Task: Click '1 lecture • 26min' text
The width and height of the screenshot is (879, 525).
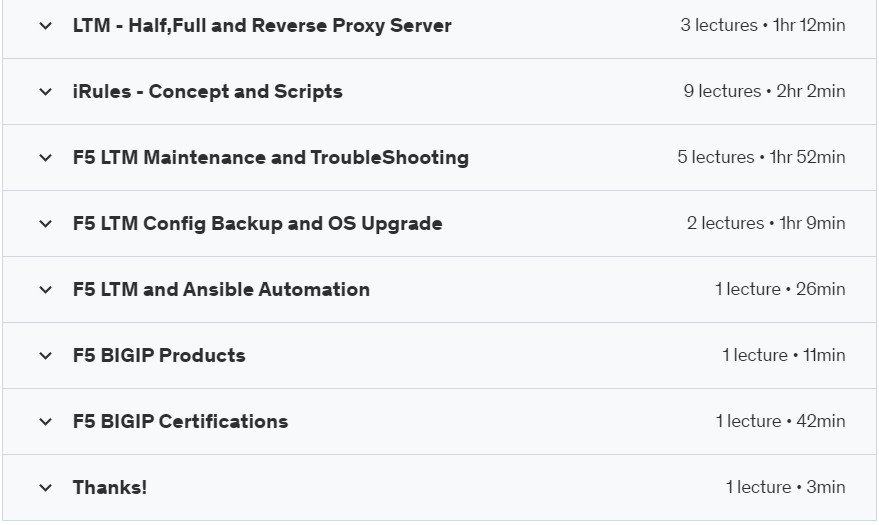Action: coord(780,289)
